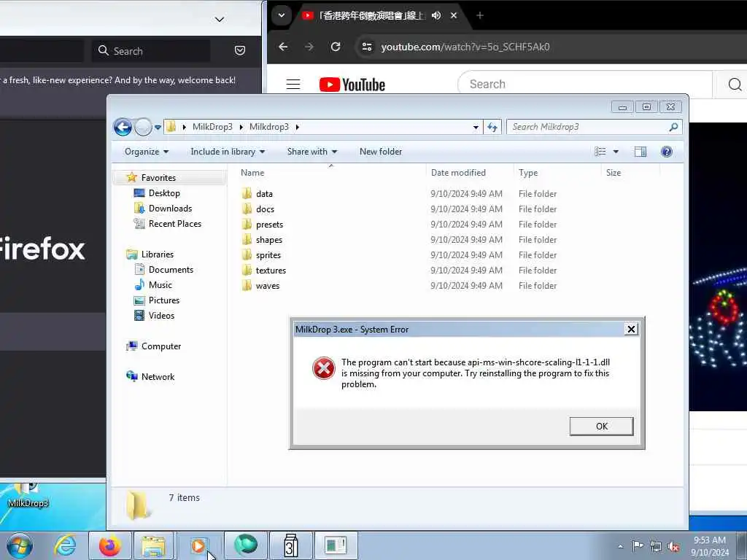The height and width of the screenshot is (560, 747).
Task: Click OK in the MilkDrop System Error dialog
Action: 601,426
